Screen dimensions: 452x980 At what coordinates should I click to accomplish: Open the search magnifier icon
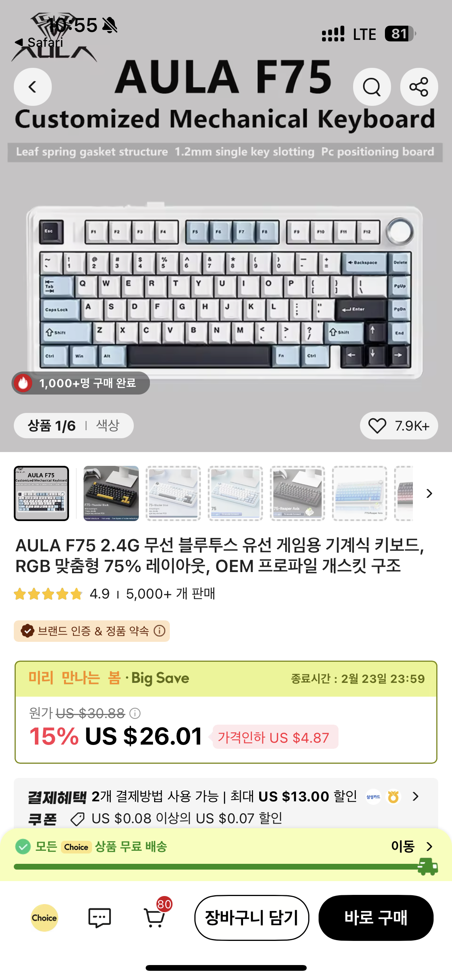click(372, 87)
